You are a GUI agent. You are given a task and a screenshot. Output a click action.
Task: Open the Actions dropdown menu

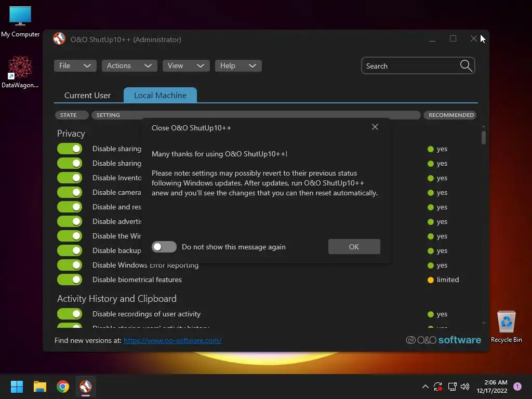(x=129, y=65)
